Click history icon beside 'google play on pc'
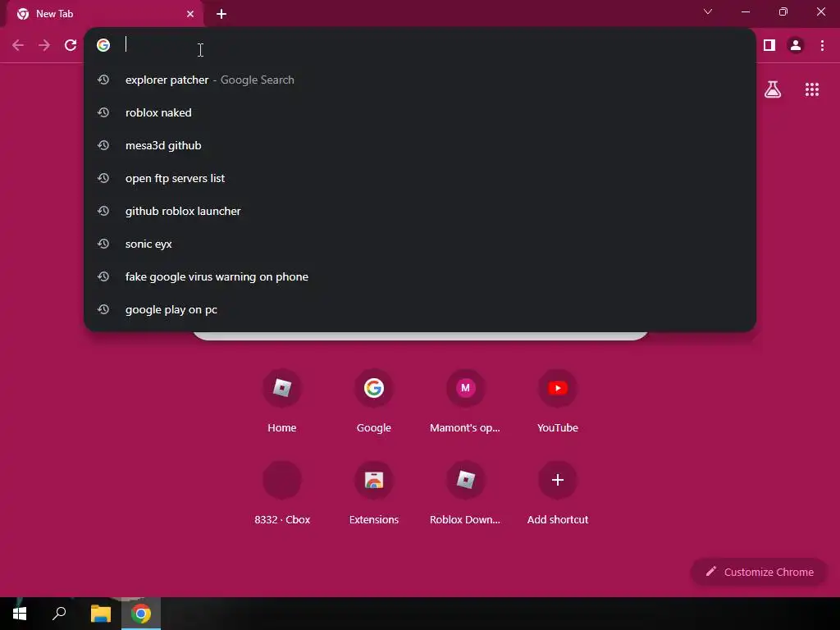840x630 pixels. 103,309
